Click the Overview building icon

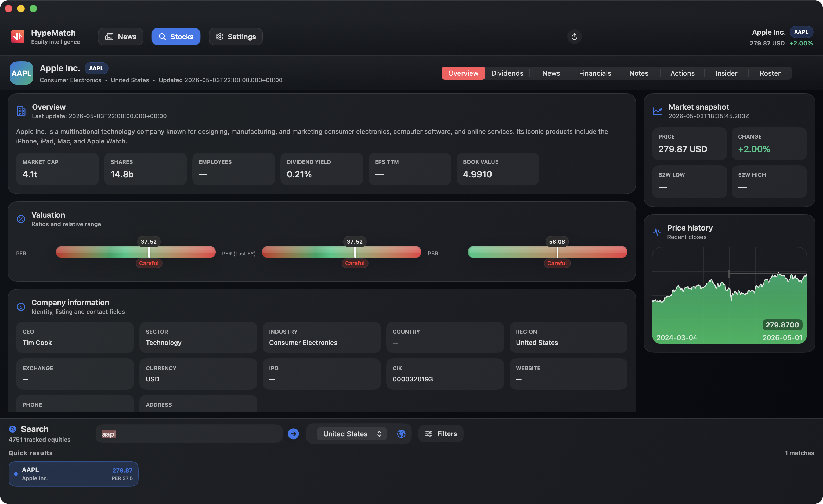tap(21, 111)
